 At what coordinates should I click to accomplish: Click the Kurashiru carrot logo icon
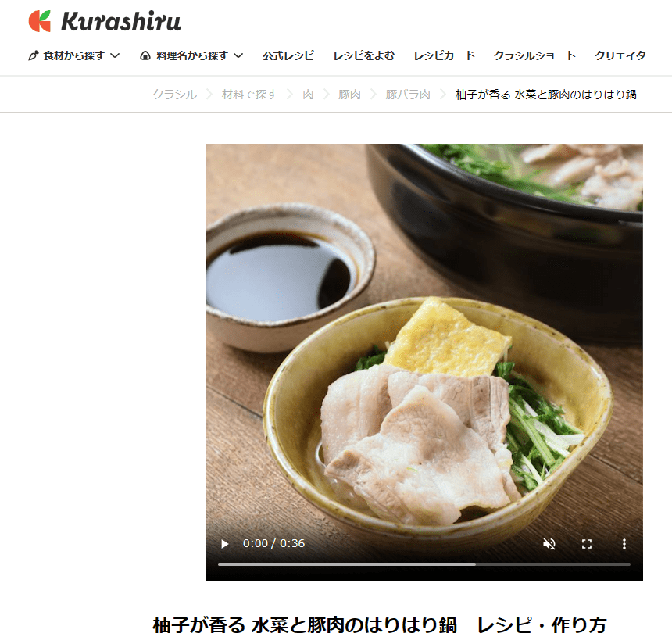coord(39,21)
